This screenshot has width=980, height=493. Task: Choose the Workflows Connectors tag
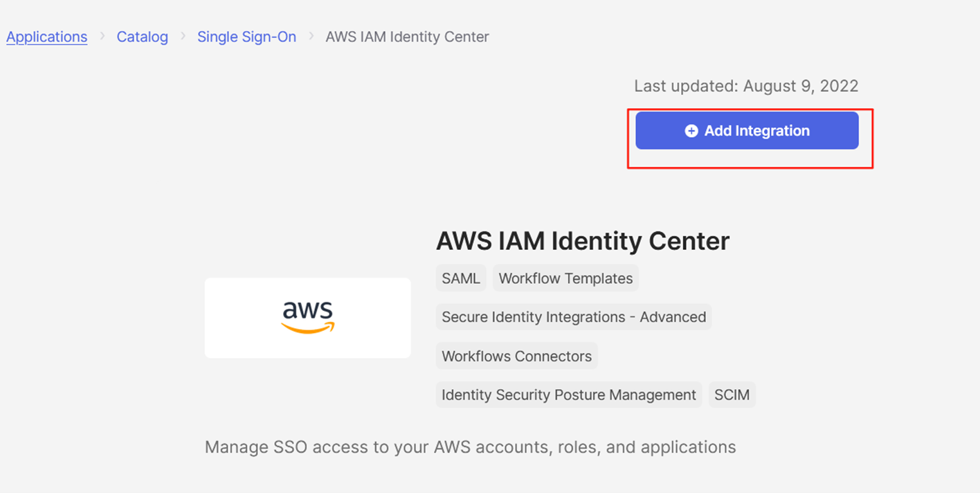coord(516,357)
